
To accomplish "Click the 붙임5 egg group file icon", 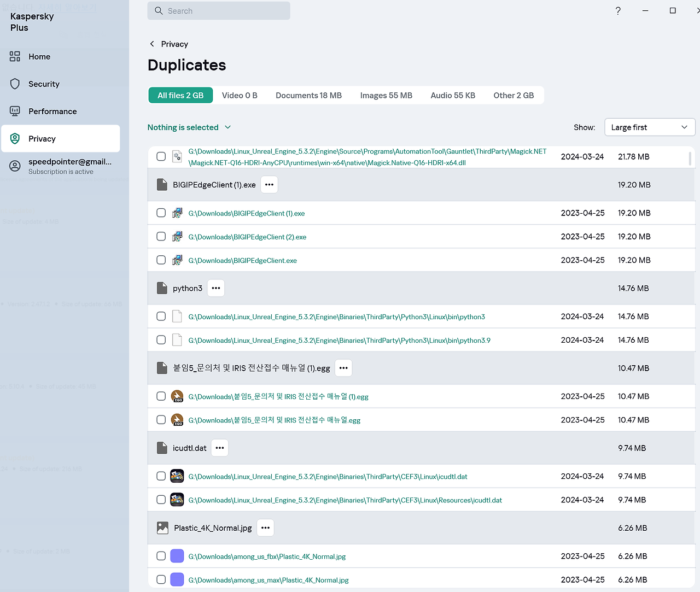I will (x=162, y=368).
